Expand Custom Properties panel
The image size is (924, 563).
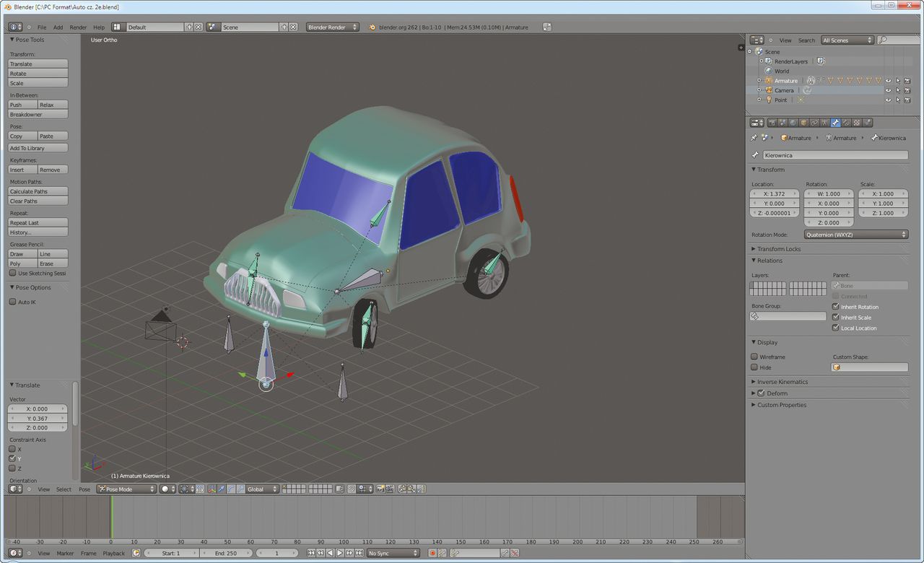click(x=782, y=405)
